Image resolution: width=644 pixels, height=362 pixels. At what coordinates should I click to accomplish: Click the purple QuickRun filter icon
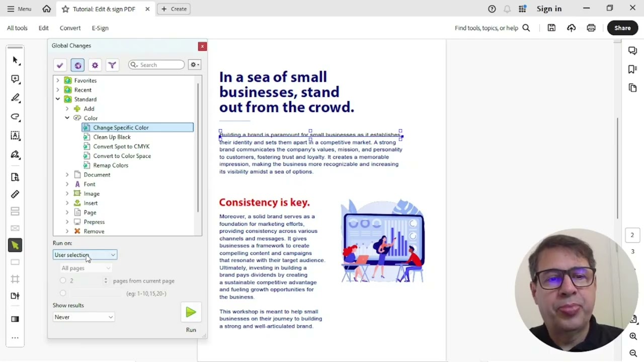(112, 65)
